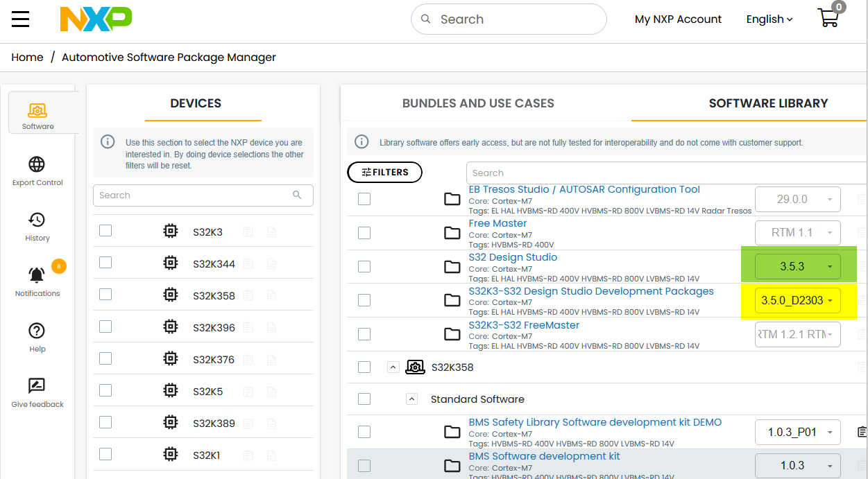This screenshot has width=868, height=479.
Task: Click the S32K358 software group icon
Action: click(x=415, y=367)
